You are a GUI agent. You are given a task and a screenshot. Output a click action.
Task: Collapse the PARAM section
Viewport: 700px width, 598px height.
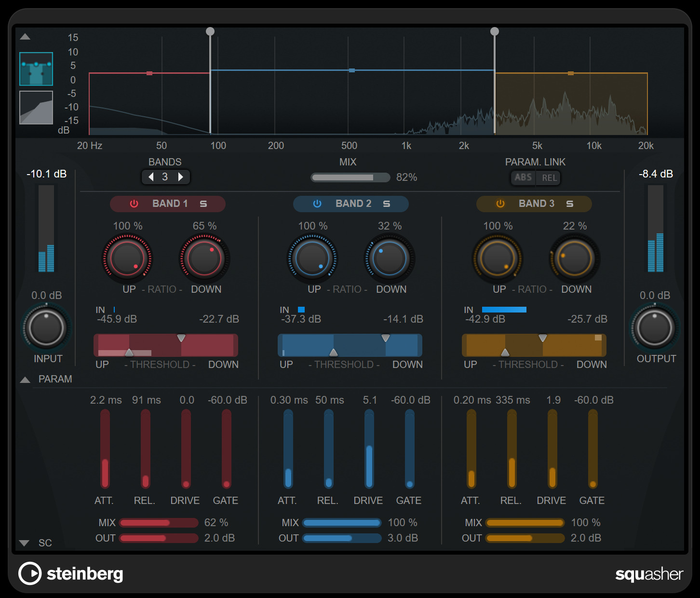25,380
